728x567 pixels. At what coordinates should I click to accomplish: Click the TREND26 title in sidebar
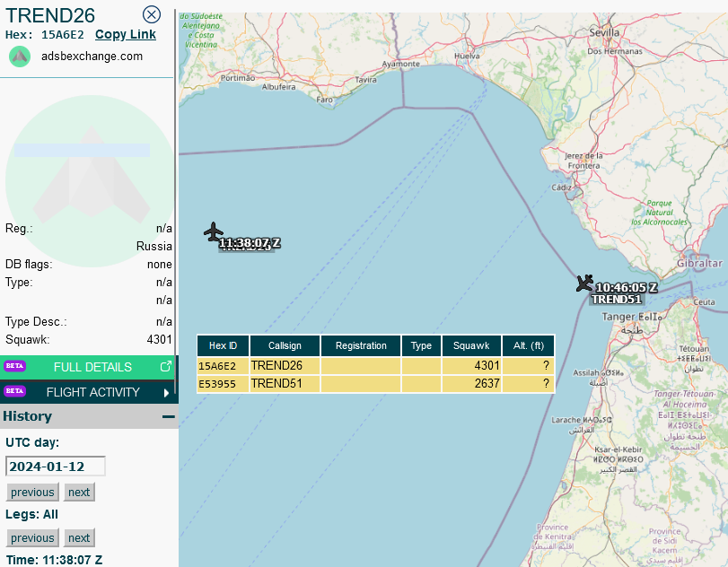tap(50, 15)
